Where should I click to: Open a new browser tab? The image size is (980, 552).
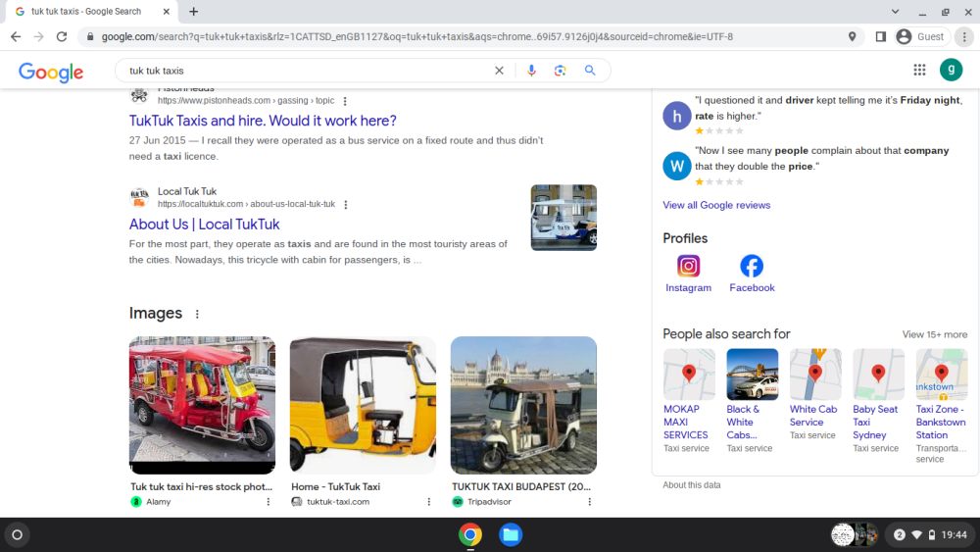(194, 11)
